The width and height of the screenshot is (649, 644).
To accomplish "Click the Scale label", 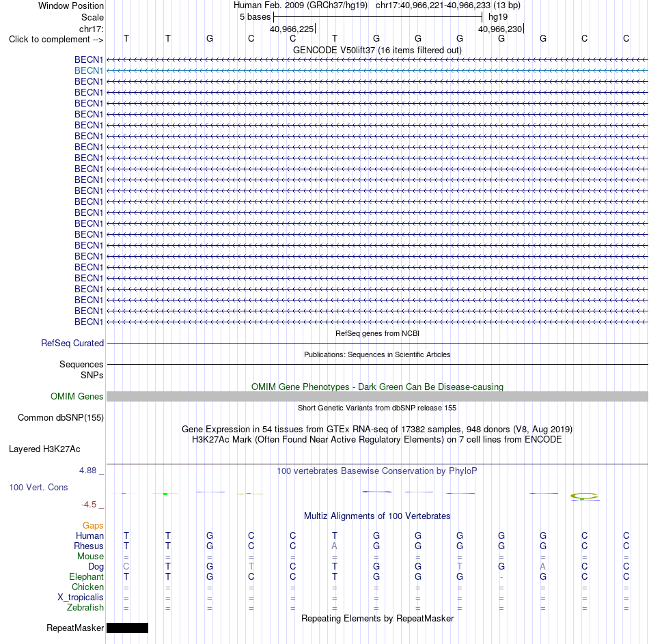I will 92,17.
